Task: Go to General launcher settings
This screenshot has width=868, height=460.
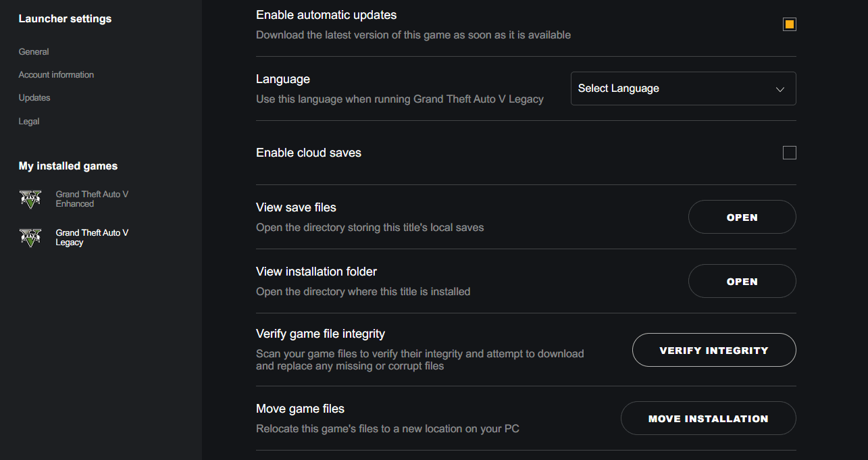Action: (x=34, y=52)
